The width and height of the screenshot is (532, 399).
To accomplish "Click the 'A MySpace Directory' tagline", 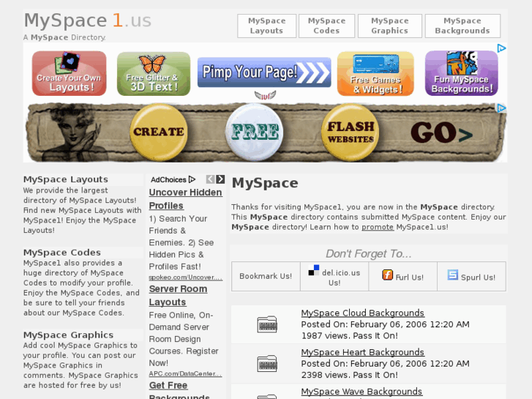I will [64, 37].
